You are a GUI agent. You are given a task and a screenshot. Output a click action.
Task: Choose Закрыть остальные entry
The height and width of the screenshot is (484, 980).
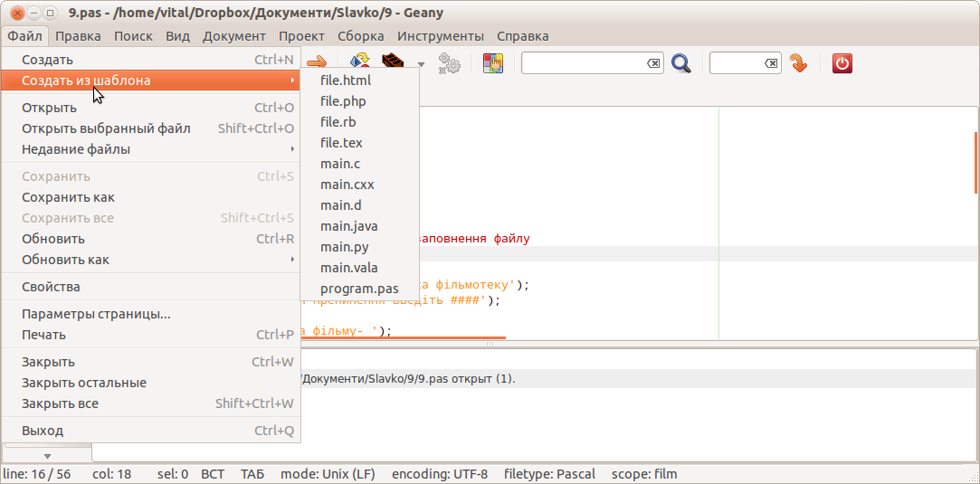tap(151, 383)
